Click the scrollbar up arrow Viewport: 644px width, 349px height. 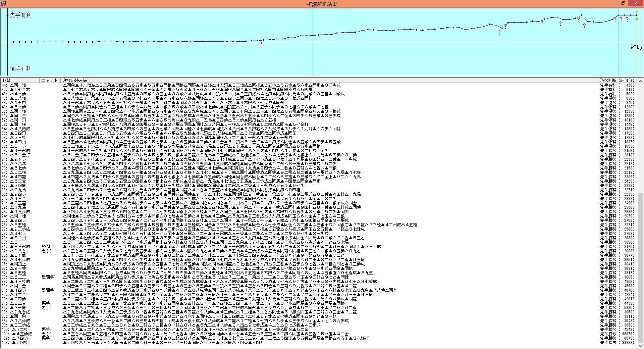(640, 81)
